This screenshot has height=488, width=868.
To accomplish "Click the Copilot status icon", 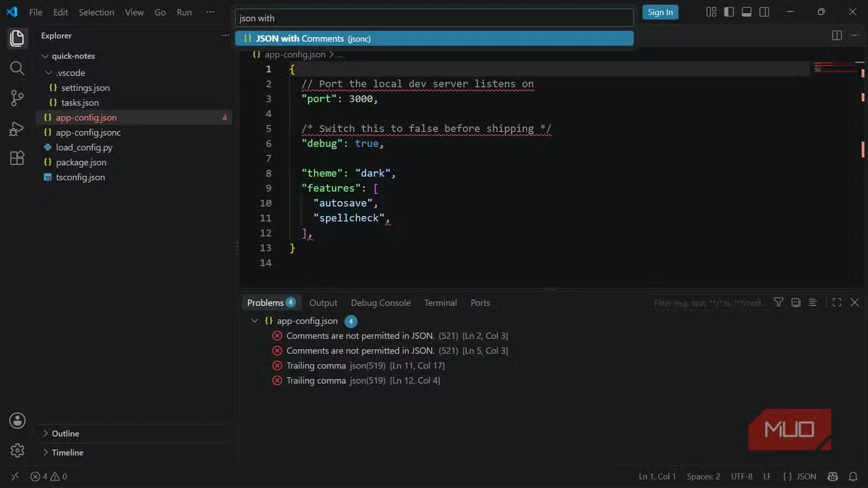I will pos(833,476).
